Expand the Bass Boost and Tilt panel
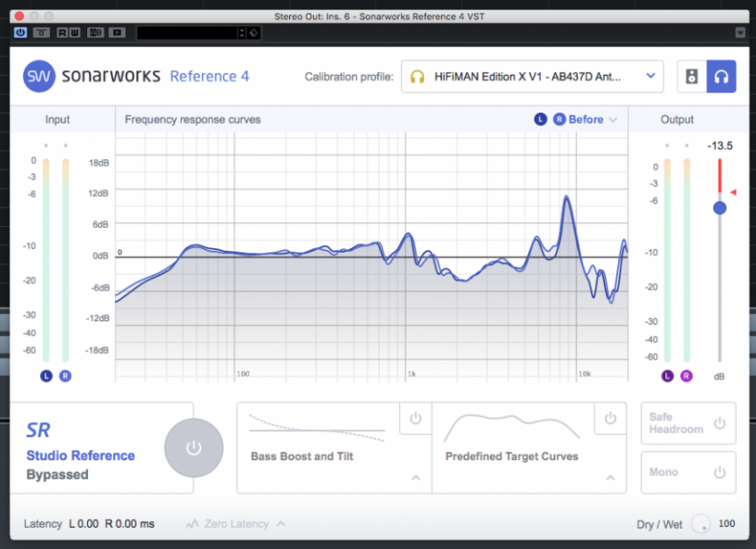 (416, 478)
